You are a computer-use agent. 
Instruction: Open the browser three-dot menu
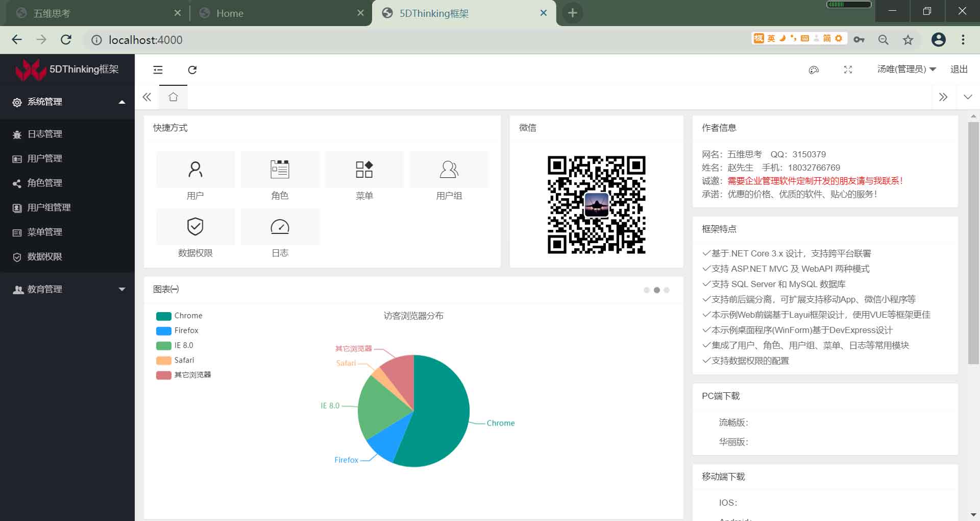coord(963,40)
